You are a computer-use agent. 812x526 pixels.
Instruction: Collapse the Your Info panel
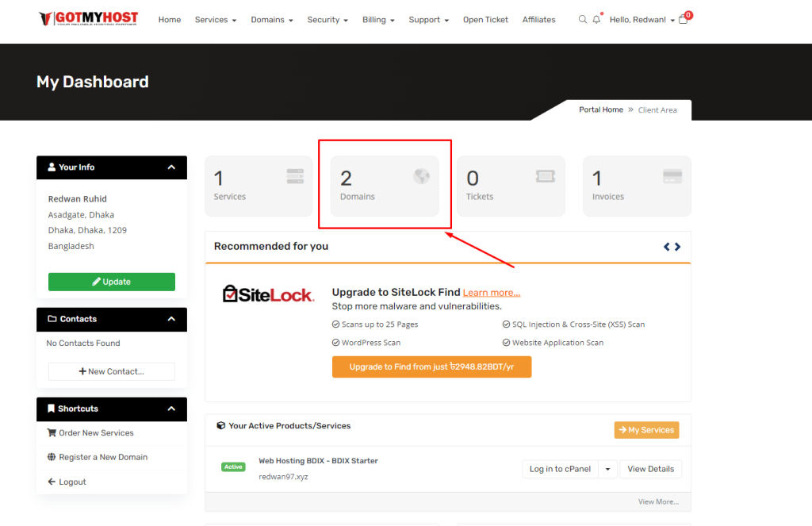tap(170, 167)
